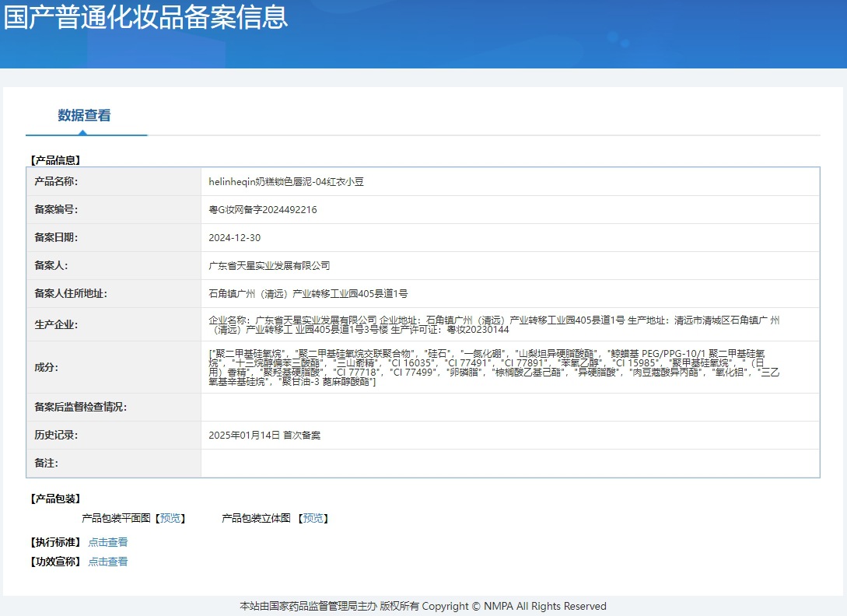Viewport: 847px width, 616px height.
Task: Click the 备案编号 row label
Action: (x=56, y=210)
